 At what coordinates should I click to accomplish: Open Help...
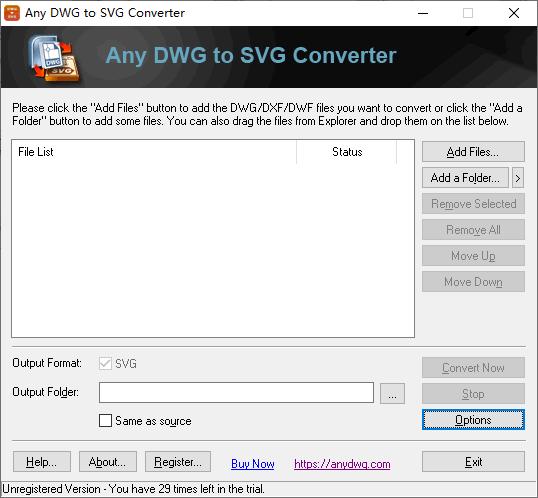[x=42, y=462]
